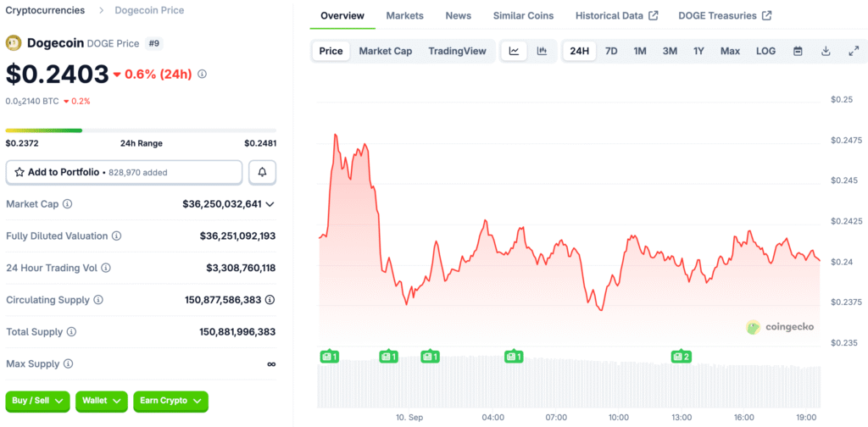Switch chart to TradingView
The height and width of the screenshot is (427, 868).
point(457,51)
